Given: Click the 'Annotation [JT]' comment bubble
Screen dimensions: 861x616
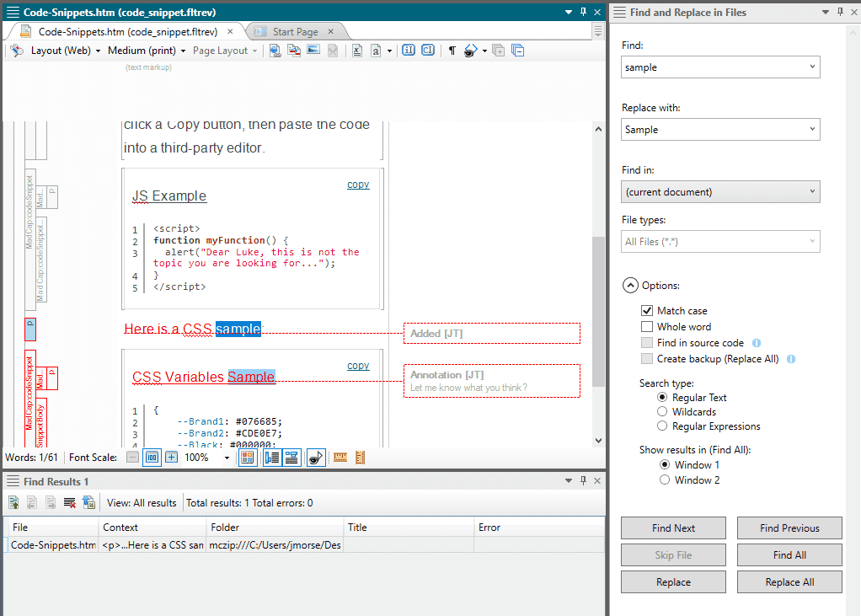Looking at the screenshot, I should 491,381.
